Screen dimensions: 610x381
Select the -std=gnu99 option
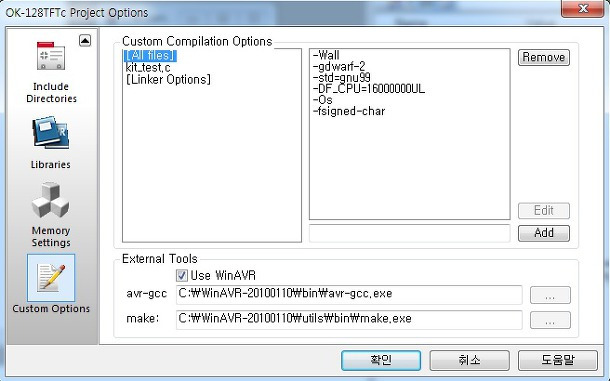(x=342, y=77)
